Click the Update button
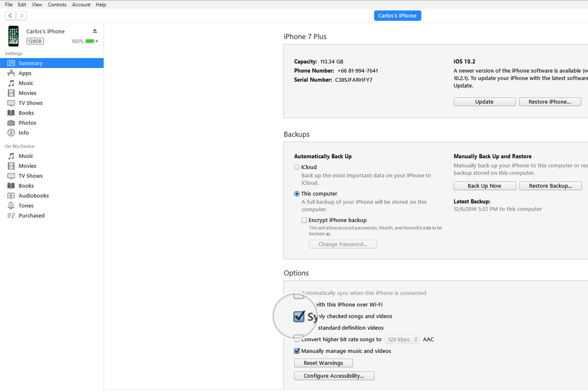 [x=484, y=102]
